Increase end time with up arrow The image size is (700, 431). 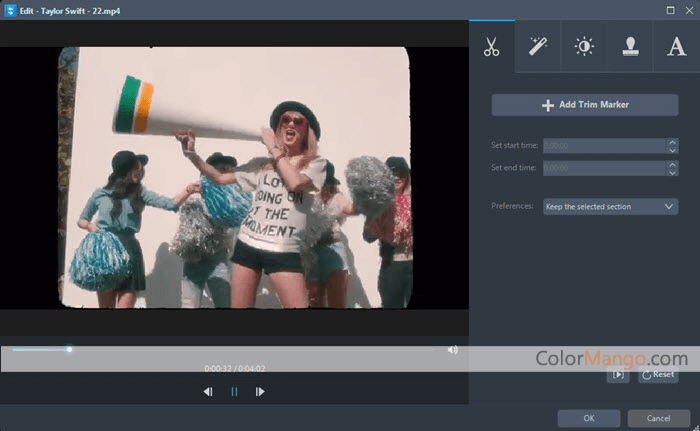[672, 164]
